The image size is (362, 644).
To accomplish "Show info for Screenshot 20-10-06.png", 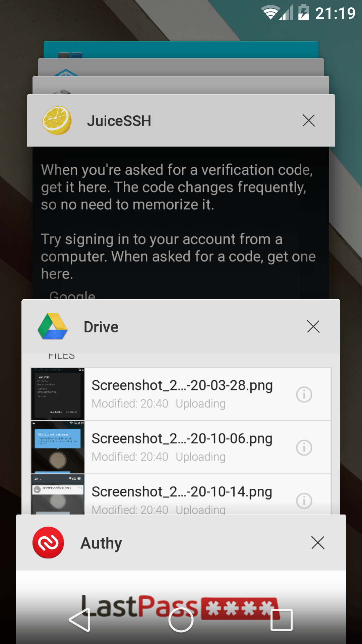I will 304,447.
